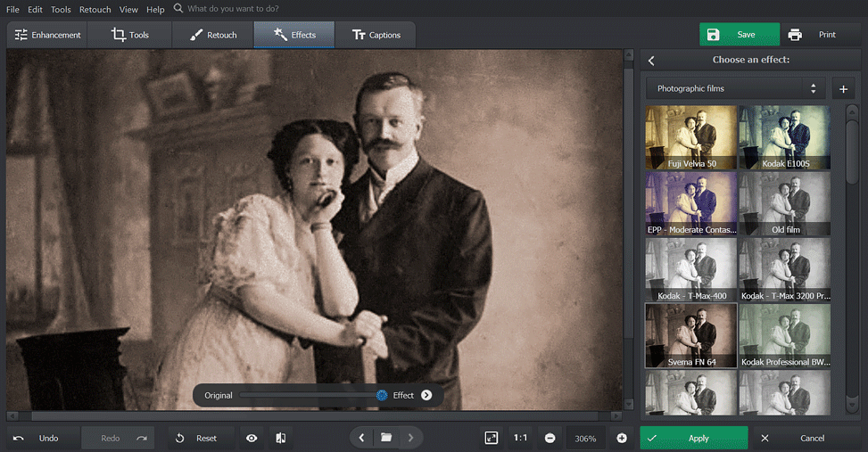This screenshot has height=452, width=868.
Task: Open the folder browse icon
Action: coord(386,438)
